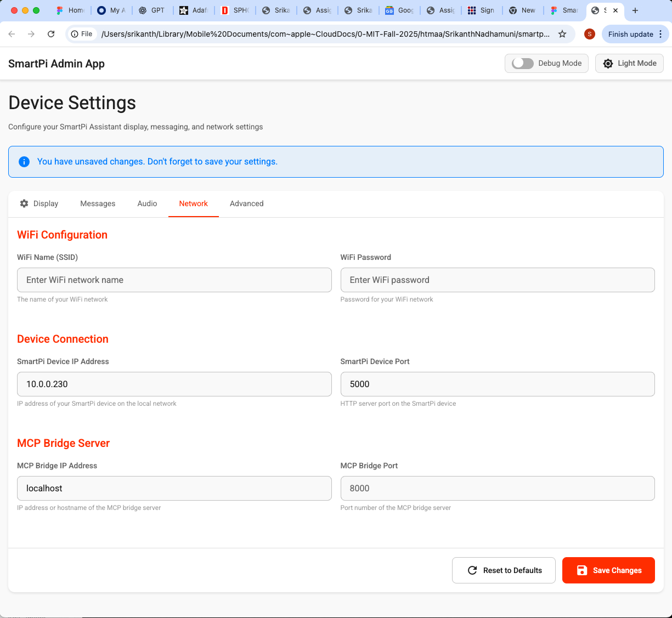Click the info icon in the unsaved changes banner
The image size is (672, 618).
point(24,161)
